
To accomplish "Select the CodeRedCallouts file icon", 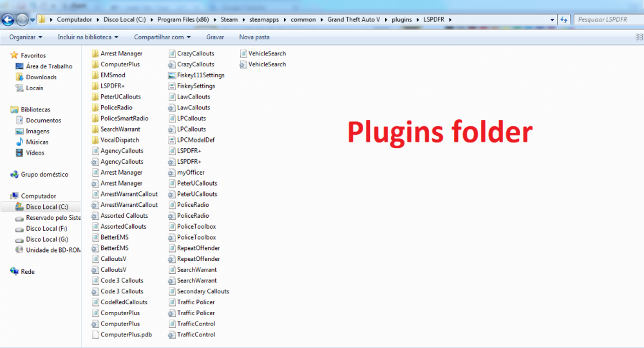I will [x=95, y=302].
